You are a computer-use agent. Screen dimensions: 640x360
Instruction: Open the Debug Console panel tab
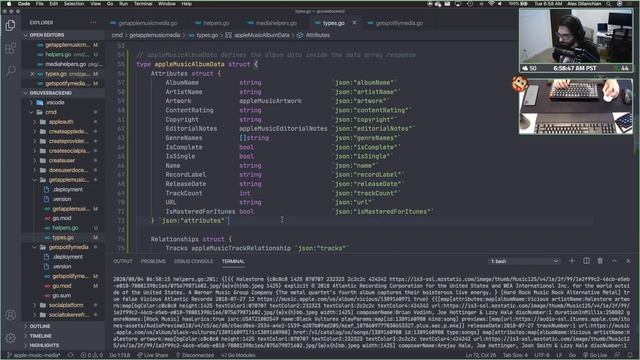(x=193, y=261)
